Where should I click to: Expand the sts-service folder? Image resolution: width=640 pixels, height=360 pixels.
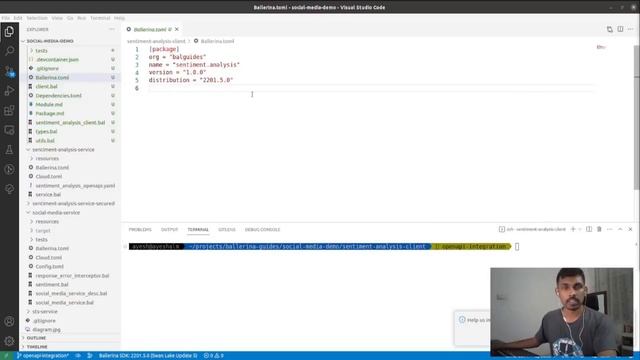tap(44, 311)
